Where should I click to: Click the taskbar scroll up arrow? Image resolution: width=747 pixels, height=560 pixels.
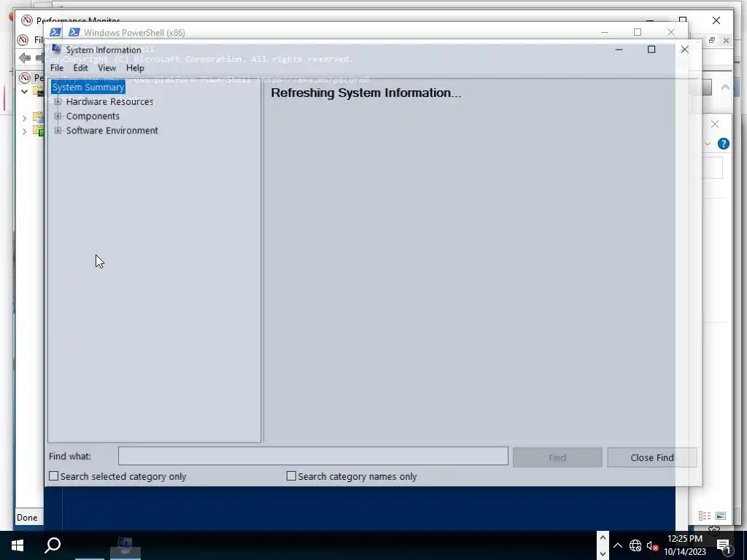(603, 537)
